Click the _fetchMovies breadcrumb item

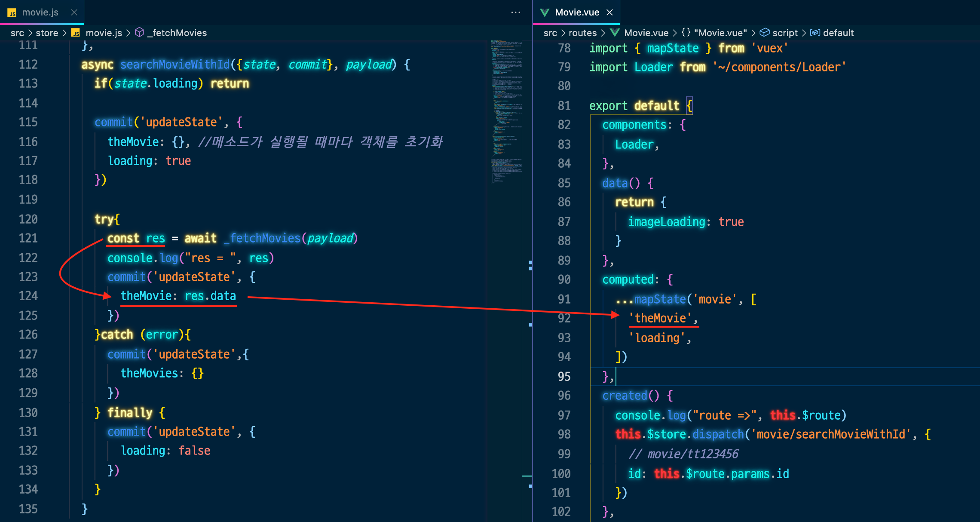pyautogui.click(x=177, y=33)
